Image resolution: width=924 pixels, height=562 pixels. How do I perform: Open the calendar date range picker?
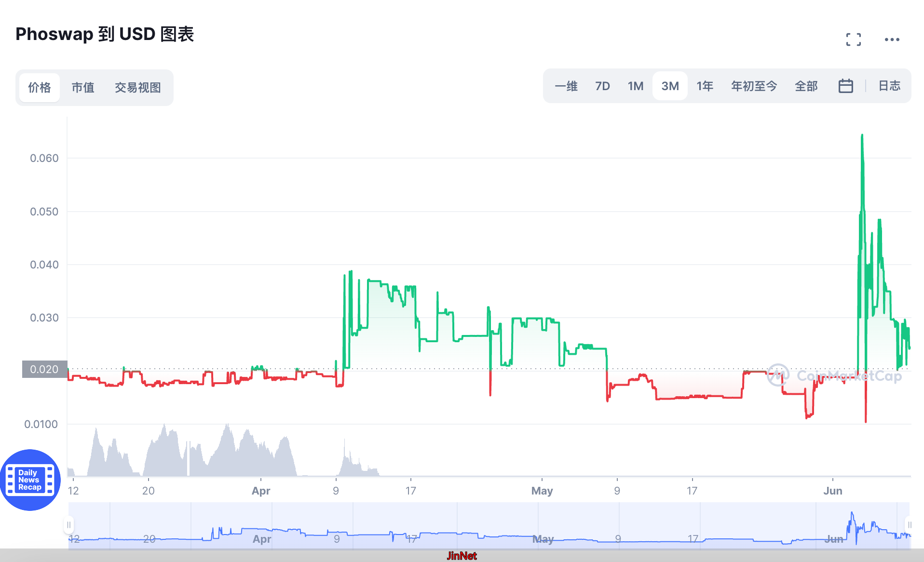[845, 86]
